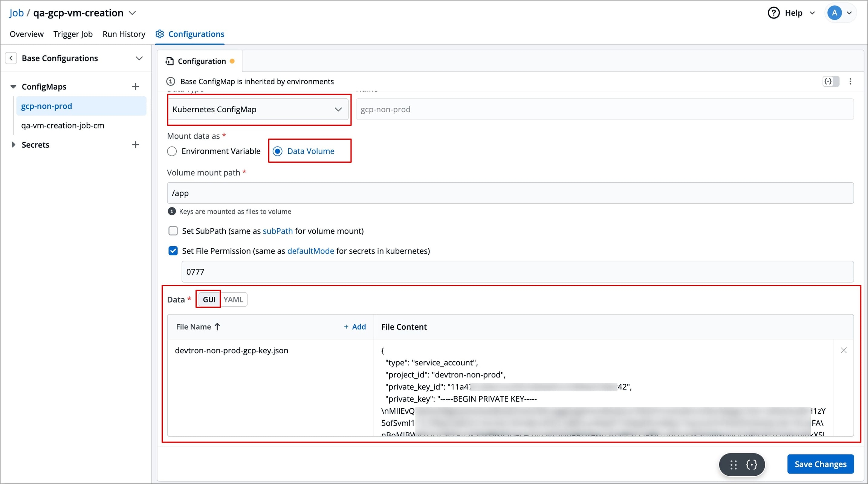The image size is (868, 484).
Task: Select Environment Variable radio option
Action: [172, 151]
